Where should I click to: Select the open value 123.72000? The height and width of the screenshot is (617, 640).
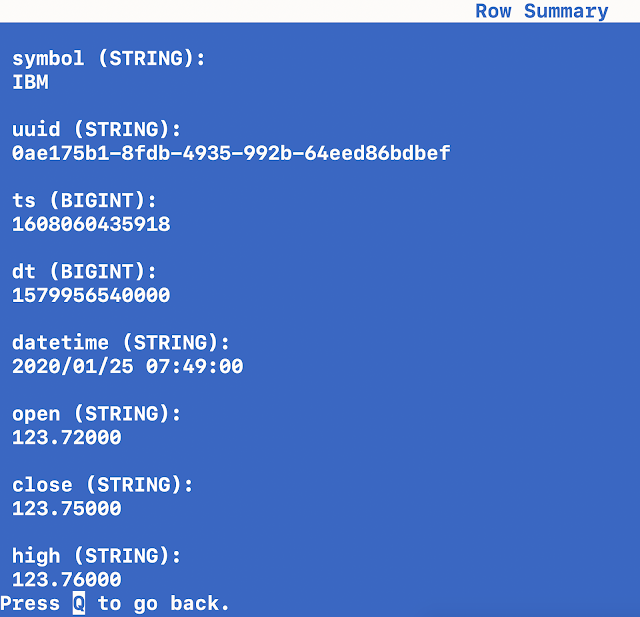[67, 438]
